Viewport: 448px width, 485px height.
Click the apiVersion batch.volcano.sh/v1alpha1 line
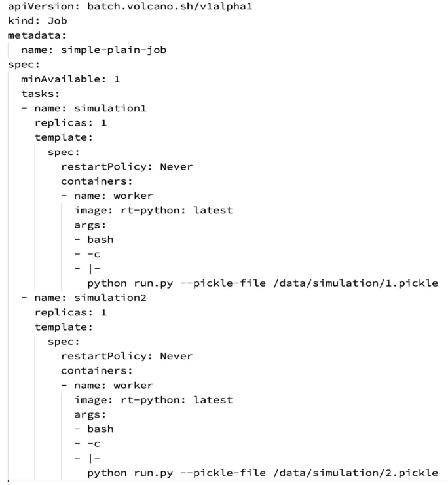[130, 7]
